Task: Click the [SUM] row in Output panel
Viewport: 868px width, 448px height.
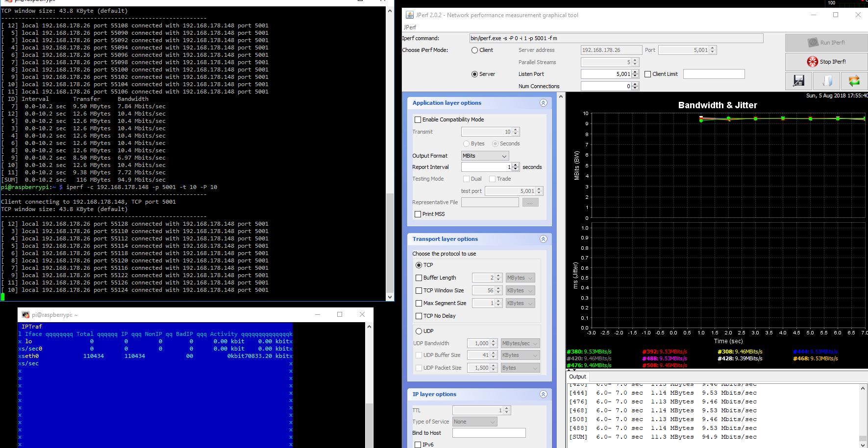Action: pyautogui.click(x=663, y=437)
